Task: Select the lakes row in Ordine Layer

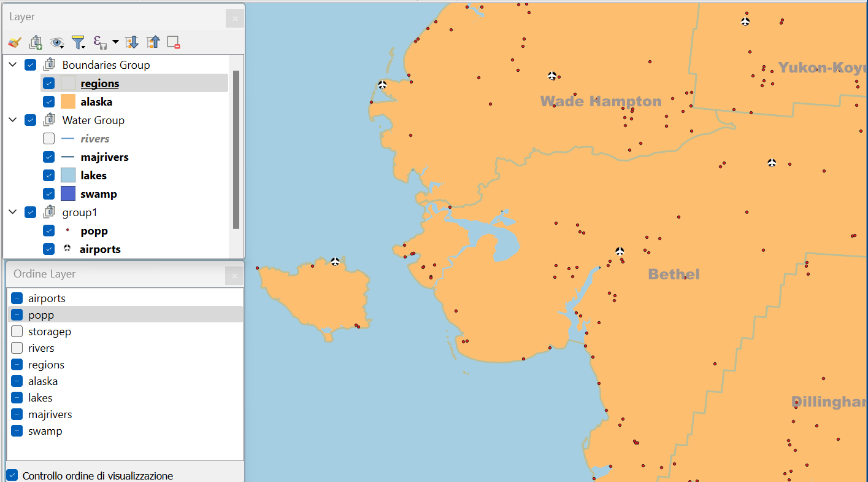Action: 125,398
